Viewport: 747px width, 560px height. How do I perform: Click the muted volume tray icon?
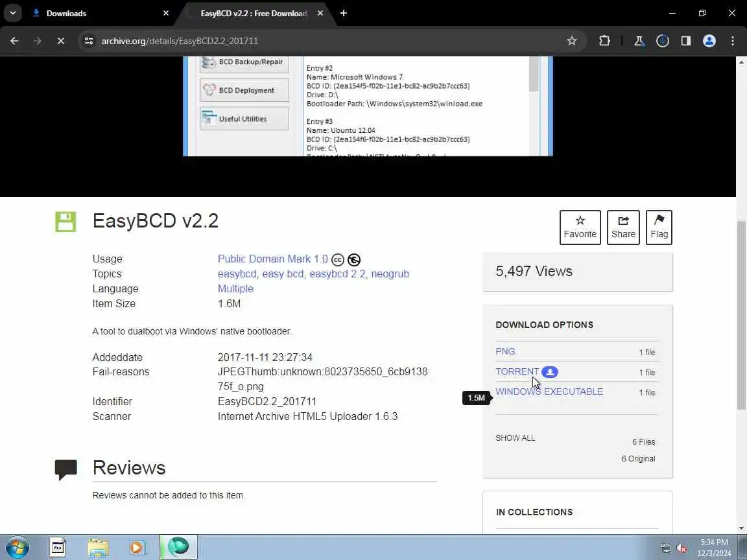[682, 548]
